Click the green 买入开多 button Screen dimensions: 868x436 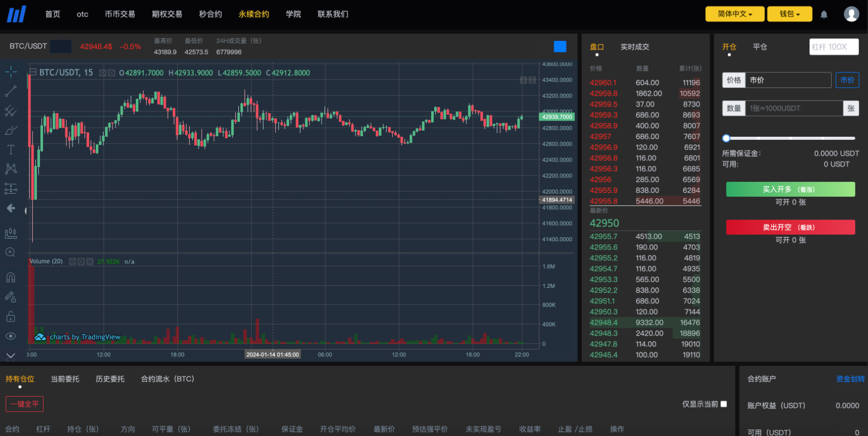click(790, 190)
